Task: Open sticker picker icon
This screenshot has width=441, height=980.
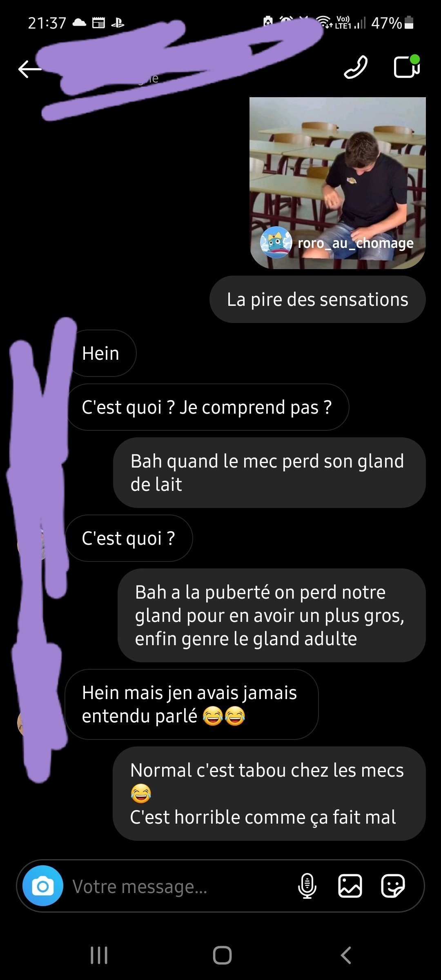Action: tap(393, 886)
